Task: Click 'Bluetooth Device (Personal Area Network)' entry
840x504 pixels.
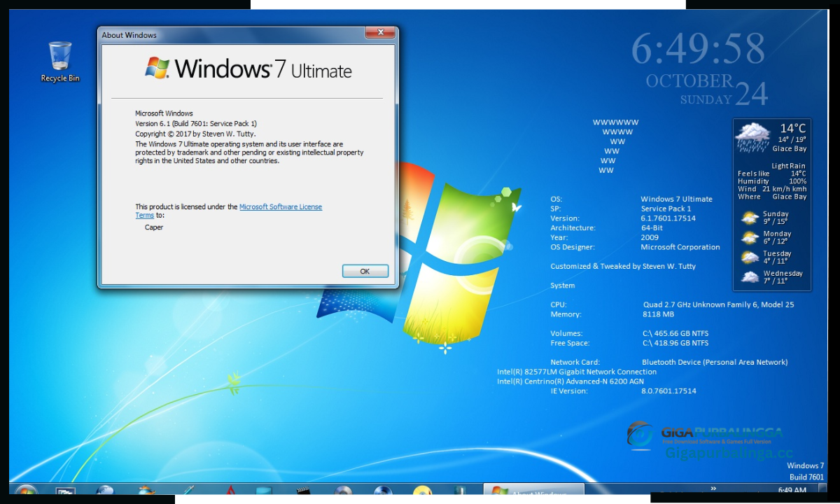Action: pos(715,363)
